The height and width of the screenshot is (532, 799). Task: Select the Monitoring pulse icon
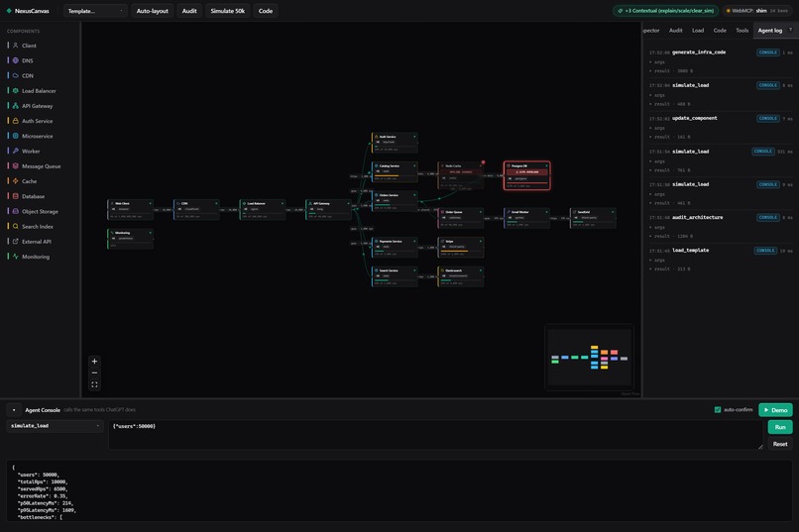pos(15,257)
